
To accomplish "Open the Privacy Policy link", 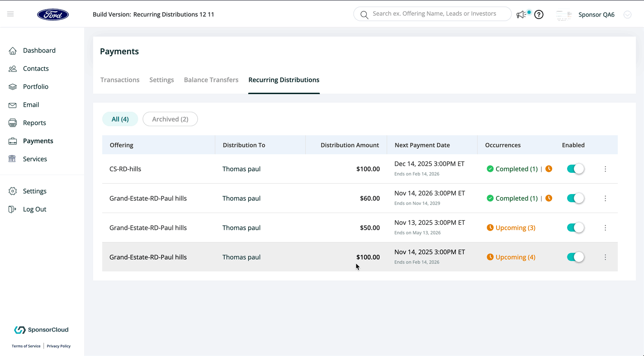I will [x=59, y=346].
